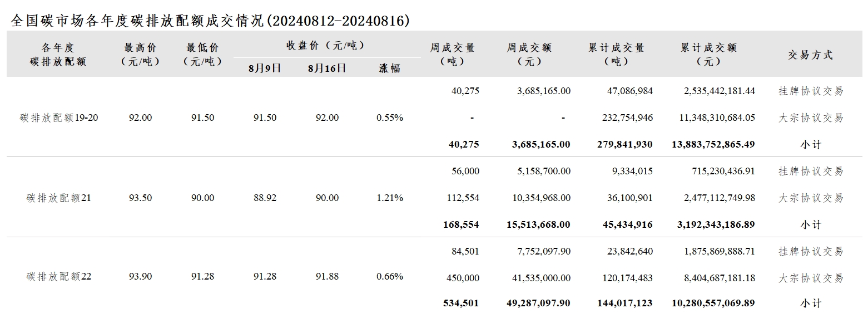Select the 涨幅 column header
868x318 pixels.
click(x=389, y=69)
